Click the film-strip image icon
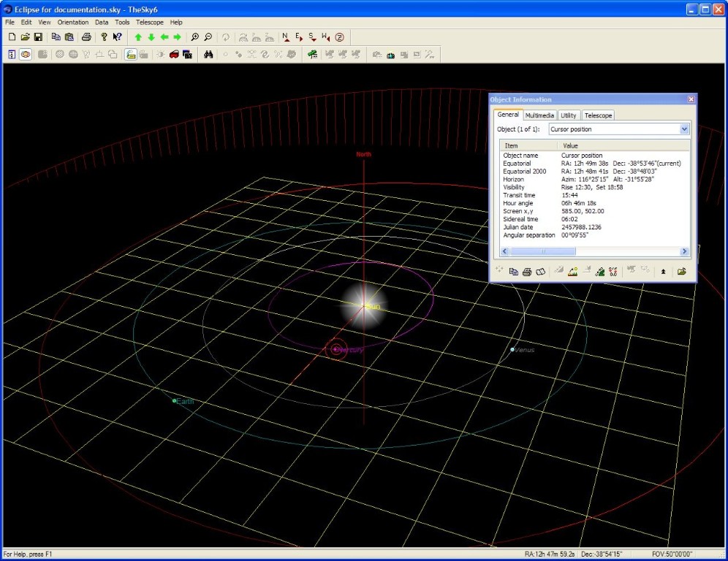This screenshot has height=561, width=728. coord(188,54)
